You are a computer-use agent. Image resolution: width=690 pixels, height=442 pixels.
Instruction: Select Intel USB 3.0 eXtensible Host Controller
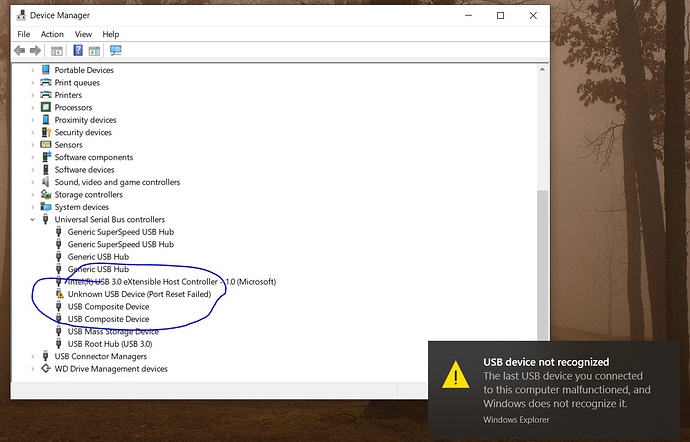pos(172,282)
